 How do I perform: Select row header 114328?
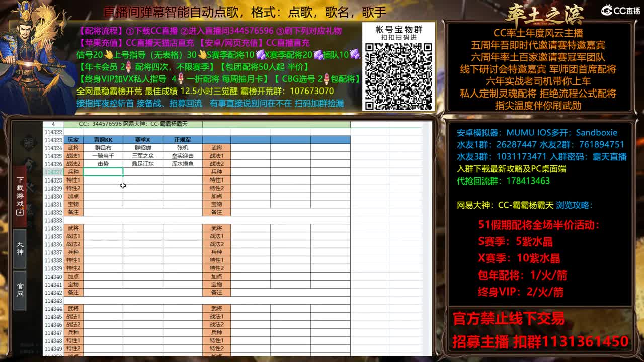53,180
